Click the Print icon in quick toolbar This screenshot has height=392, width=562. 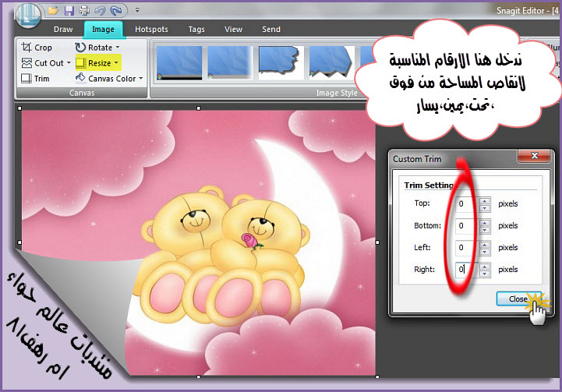coord(84,10)
